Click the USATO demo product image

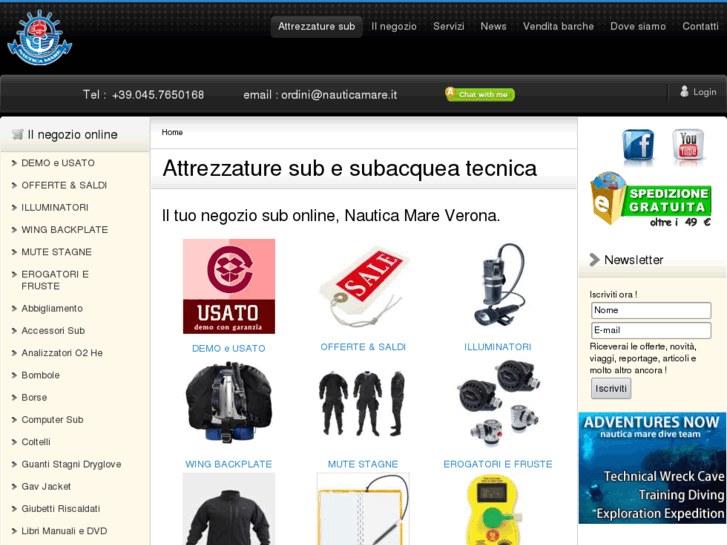pos(229,286)
